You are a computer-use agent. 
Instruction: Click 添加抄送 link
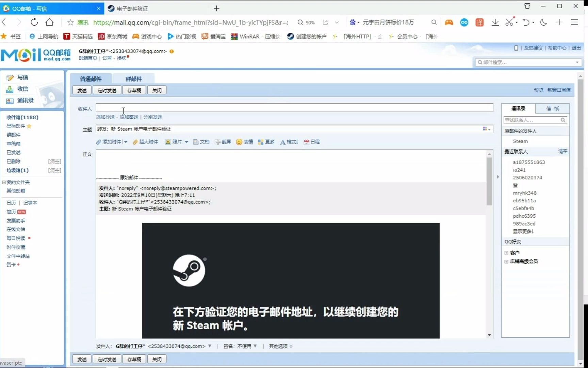[x=105, y=117]
